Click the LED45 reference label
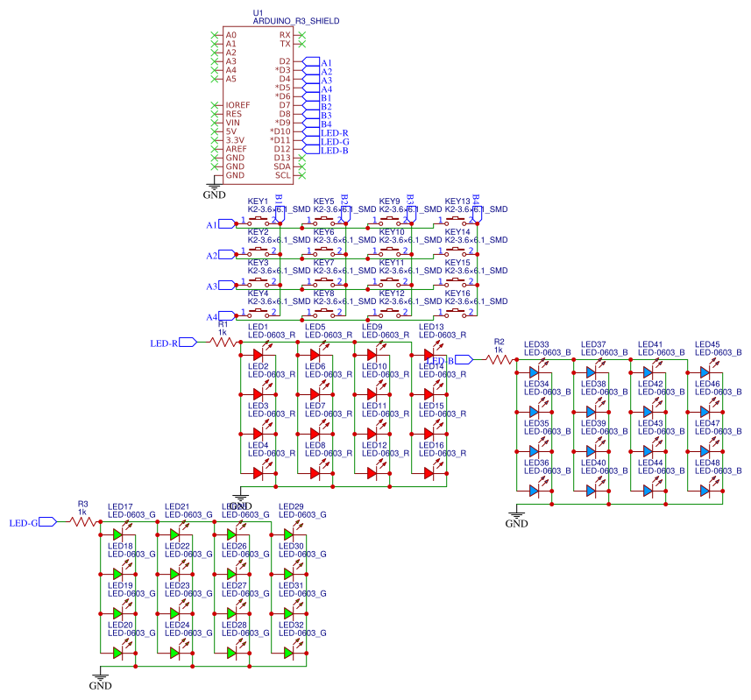The image size is (751, 700). pos(707,344)
